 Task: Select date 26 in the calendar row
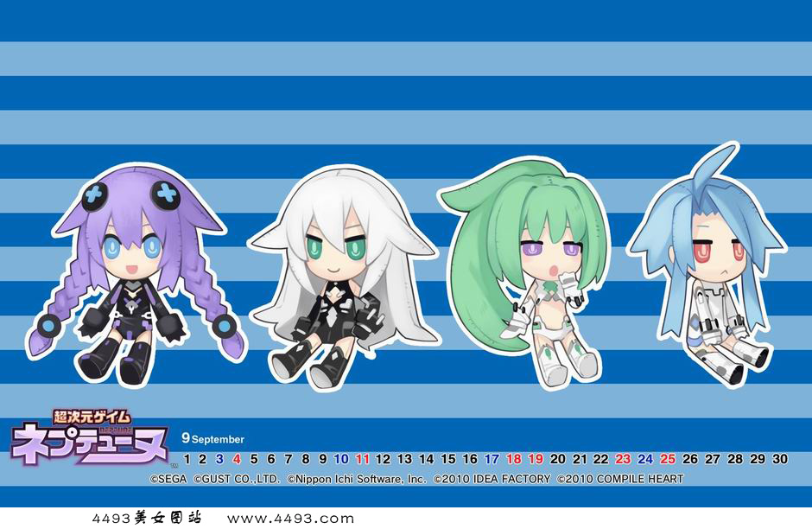(690, 459)
